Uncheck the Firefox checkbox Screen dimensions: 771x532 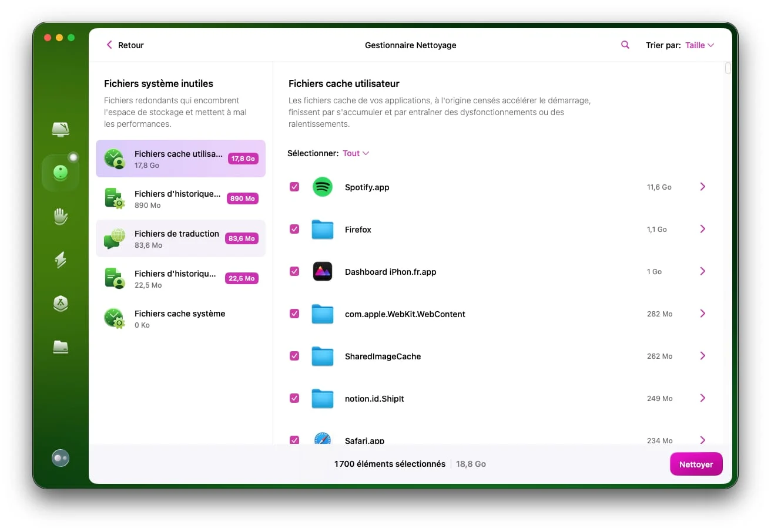[294, 229]
